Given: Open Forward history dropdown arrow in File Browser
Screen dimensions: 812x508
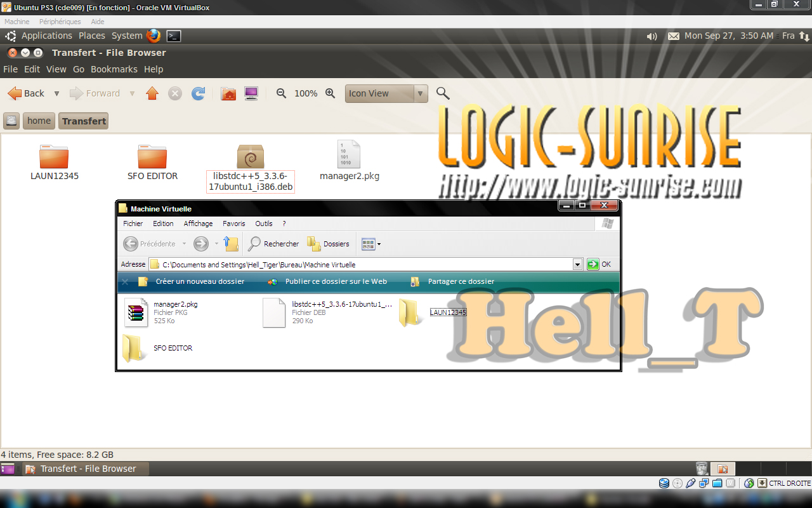Looking at the screenshot, I should [132, 93].
